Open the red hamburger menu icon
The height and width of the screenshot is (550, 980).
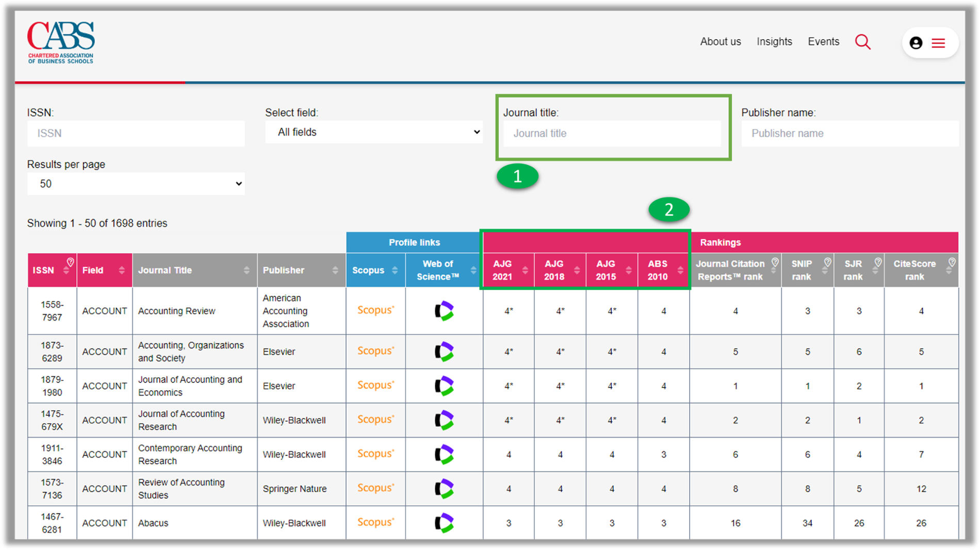pyautogui.click(x=938, y=43)
